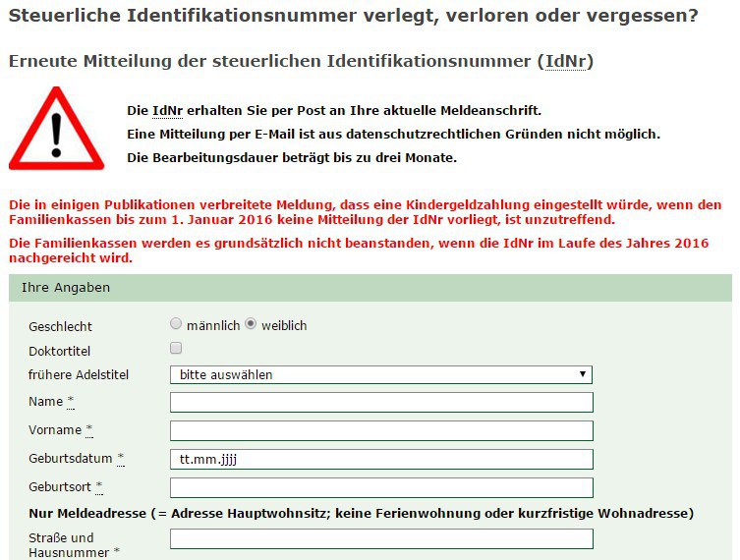
Task: Click the Ihre Angaben section header
Action: tap(370, 288)
